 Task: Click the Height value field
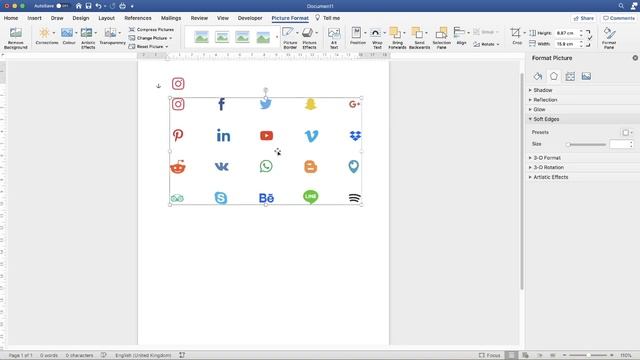click(567, 33)
